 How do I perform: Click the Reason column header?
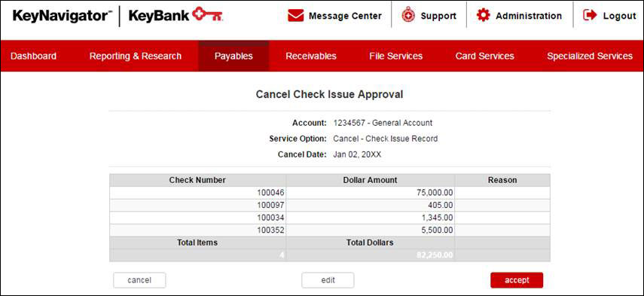click(502, 180)
